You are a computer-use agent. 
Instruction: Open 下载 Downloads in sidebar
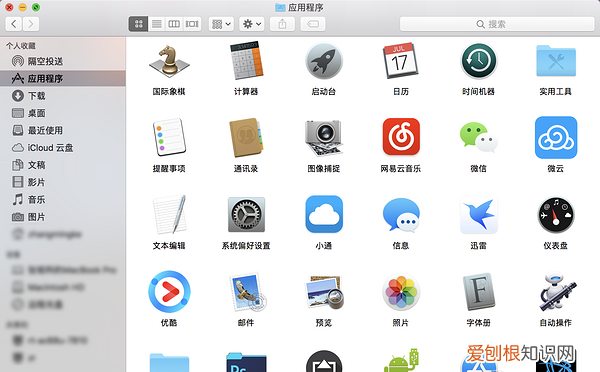point(63,96)
